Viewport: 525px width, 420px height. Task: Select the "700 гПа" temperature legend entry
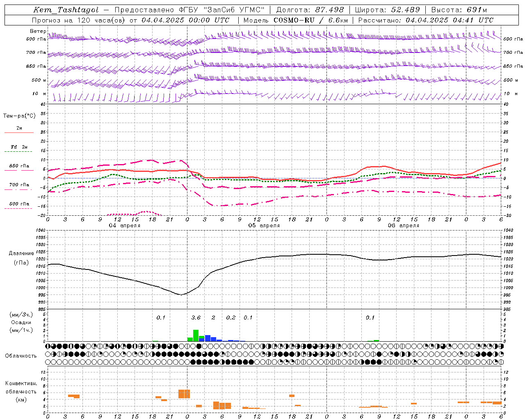point(19,185)
